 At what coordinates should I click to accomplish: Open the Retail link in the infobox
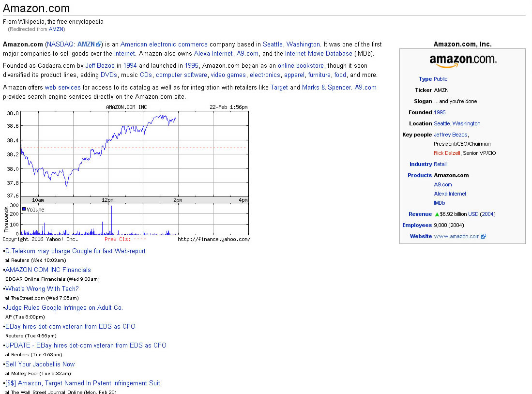[440, 164]
